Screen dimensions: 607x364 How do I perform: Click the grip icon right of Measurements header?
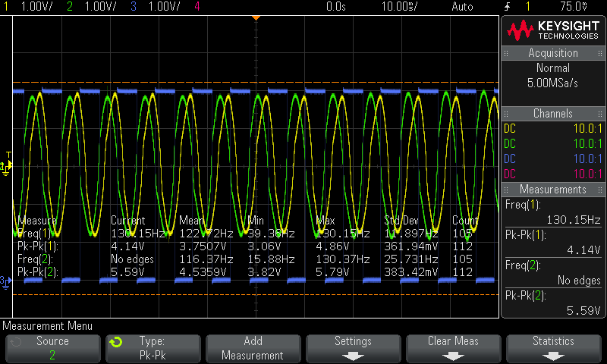pos(600,190)
